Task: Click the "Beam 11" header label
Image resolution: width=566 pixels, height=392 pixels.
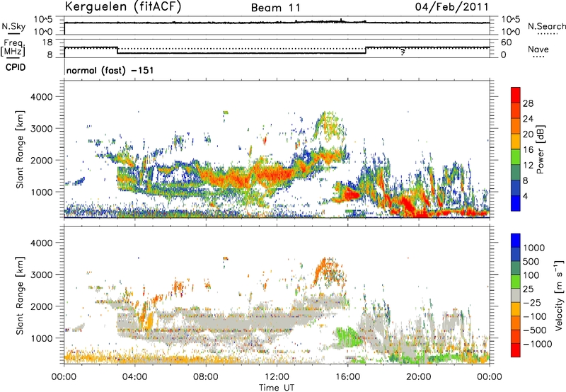Action: [275, 8]
